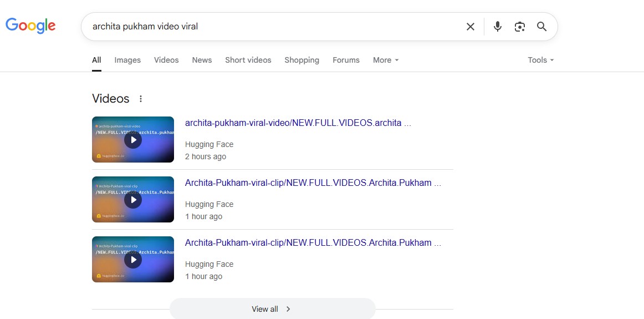The width and height of the screenshot is (644, 319).
Task: Start voice search with microphone icon
Action: point(497,27)
